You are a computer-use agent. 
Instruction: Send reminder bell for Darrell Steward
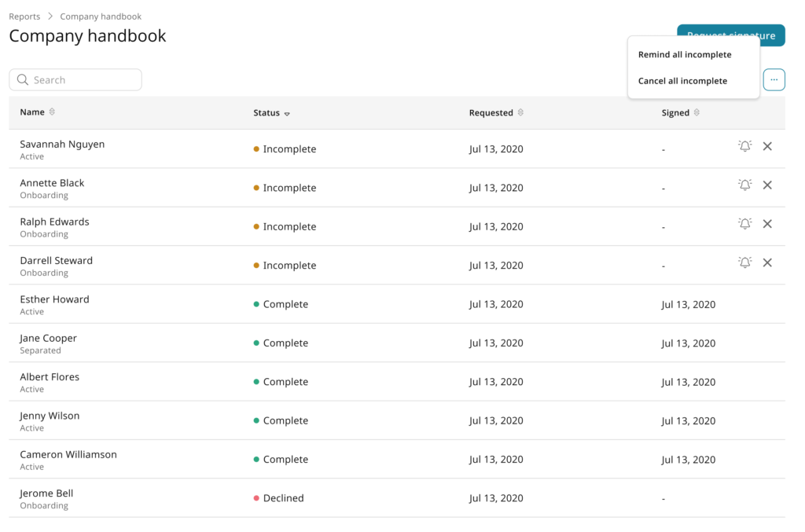tap(744, 262)
